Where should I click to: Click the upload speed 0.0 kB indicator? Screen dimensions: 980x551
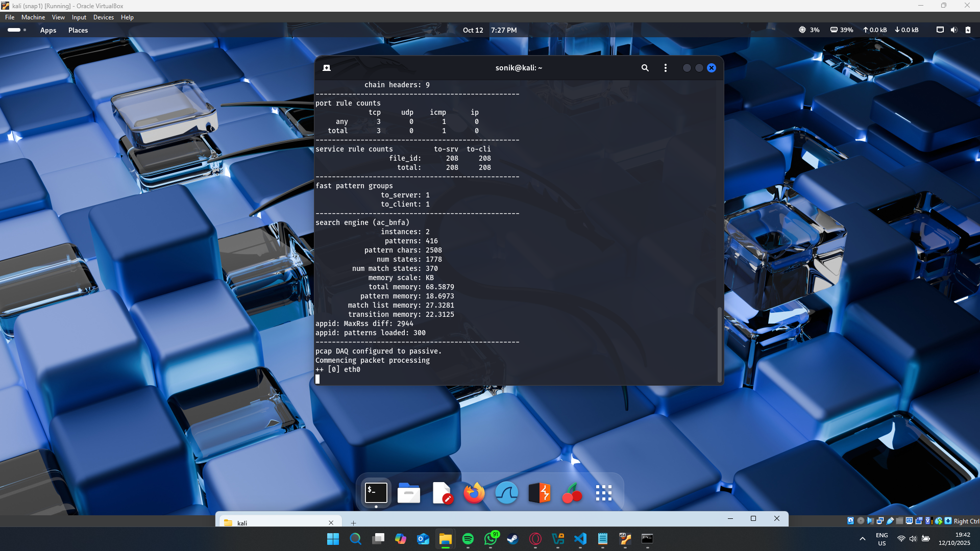point(875,30)
